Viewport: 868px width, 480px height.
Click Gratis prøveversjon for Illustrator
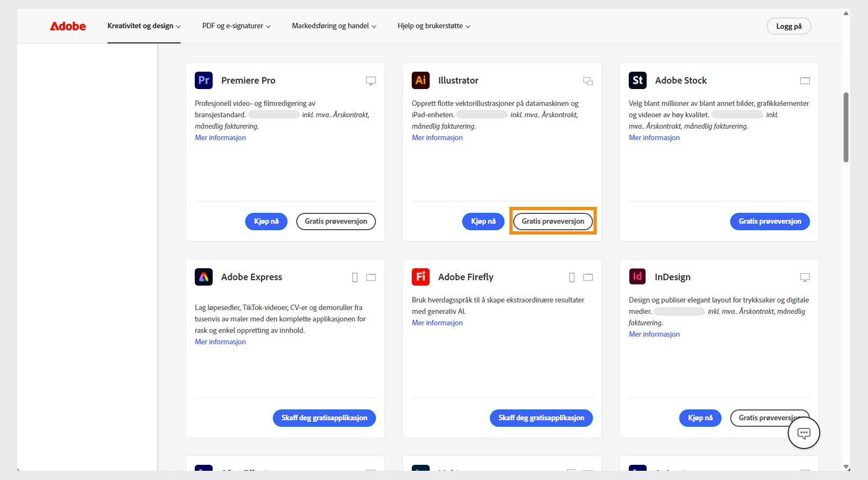tap(553, 222)
